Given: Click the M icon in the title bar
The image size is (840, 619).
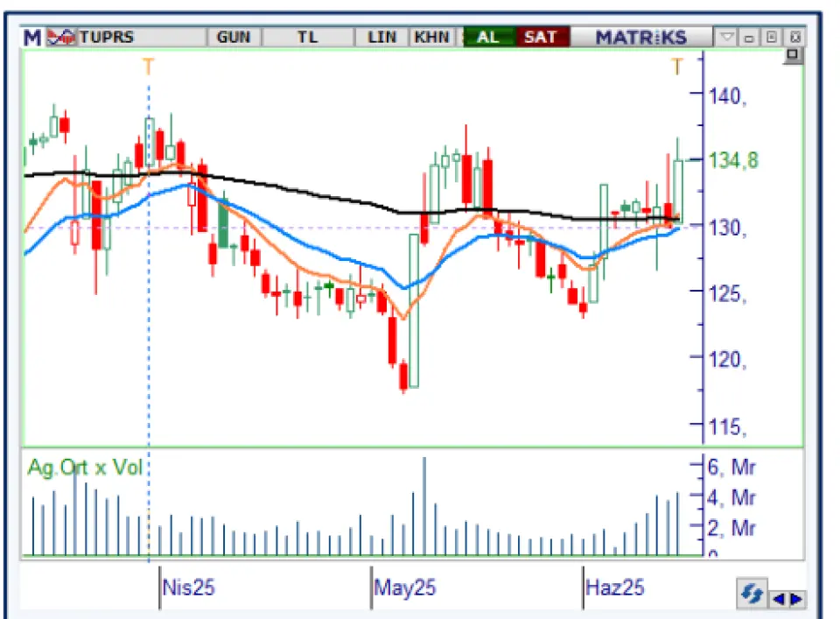Looking at the screenshot, I should [x=31, y=38].
